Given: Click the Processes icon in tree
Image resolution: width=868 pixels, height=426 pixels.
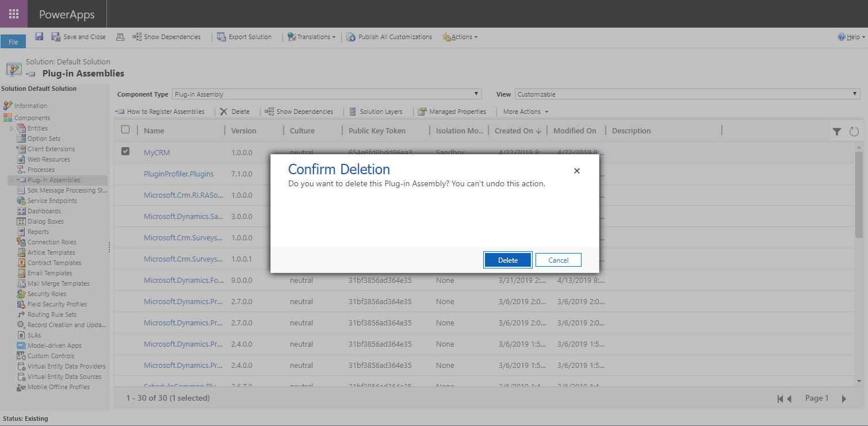Looking at the screenshot, I should click(22, 170).
